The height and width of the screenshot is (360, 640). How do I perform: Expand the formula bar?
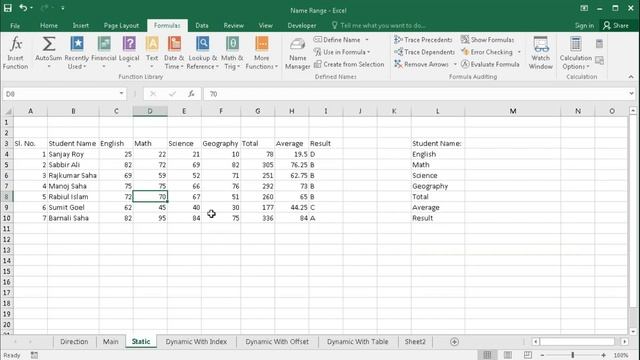click(631, 93)
